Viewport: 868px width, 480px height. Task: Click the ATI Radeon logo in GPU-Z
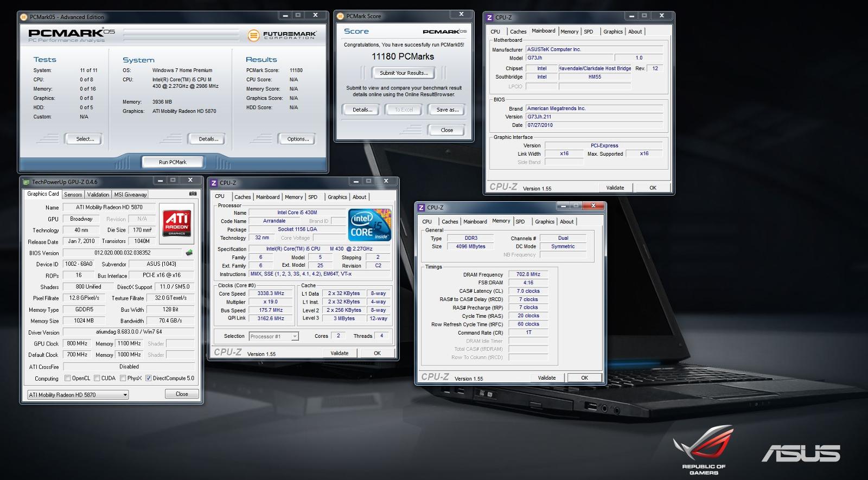pos(177,223)
